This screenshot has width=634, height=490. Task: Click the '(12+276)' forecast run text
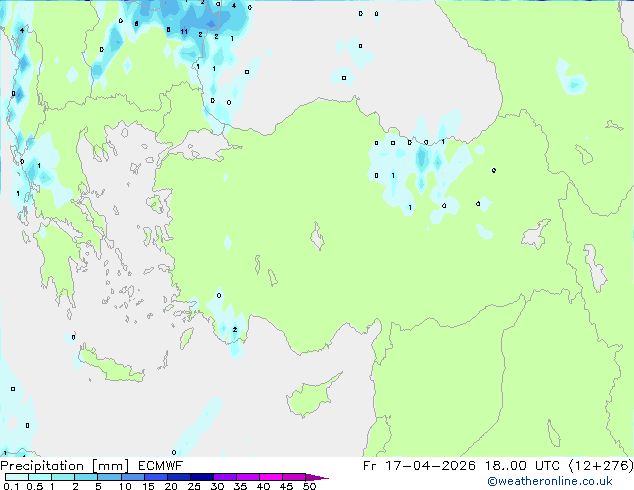(x=601, y=466)
